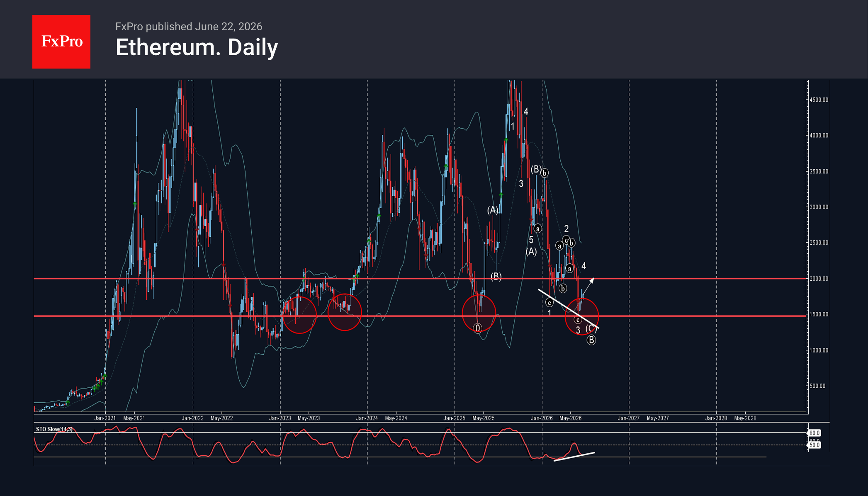This screenshot has height=496, width=868.
Task: Click the 500.00 price axis label
Action: pos(817,386)
